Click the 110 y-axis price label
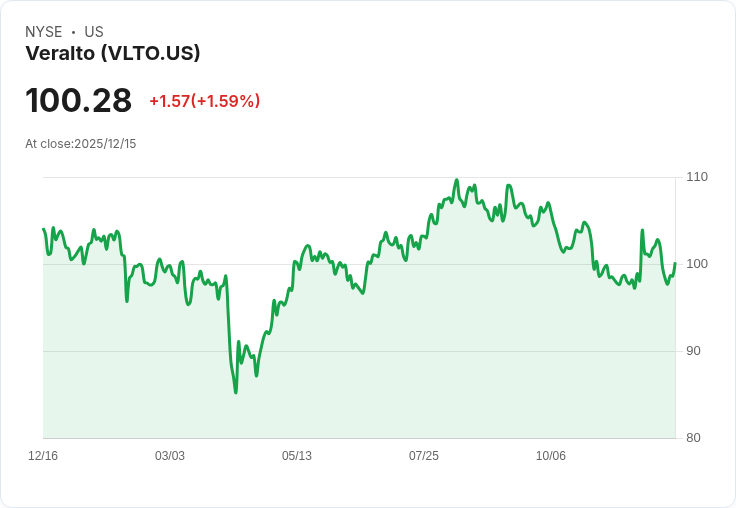Viewport: 736px width, 508px height. tap(697, 177)
